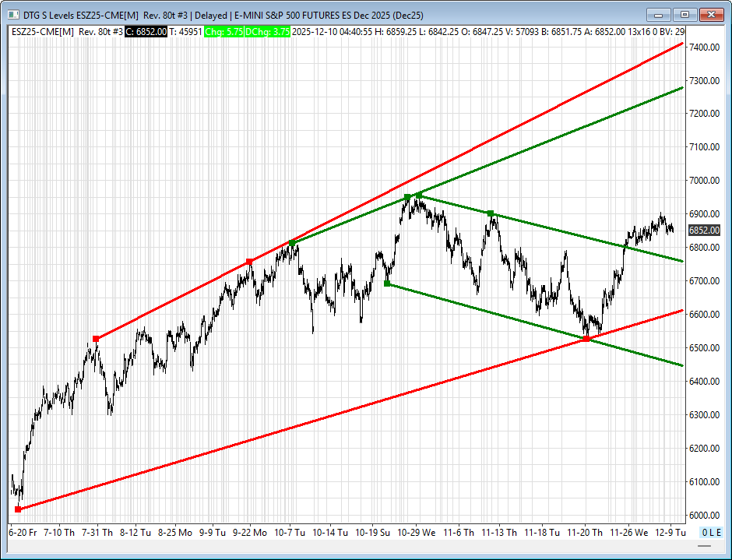Maximize the ESZ25 chart window

(684, 14)
